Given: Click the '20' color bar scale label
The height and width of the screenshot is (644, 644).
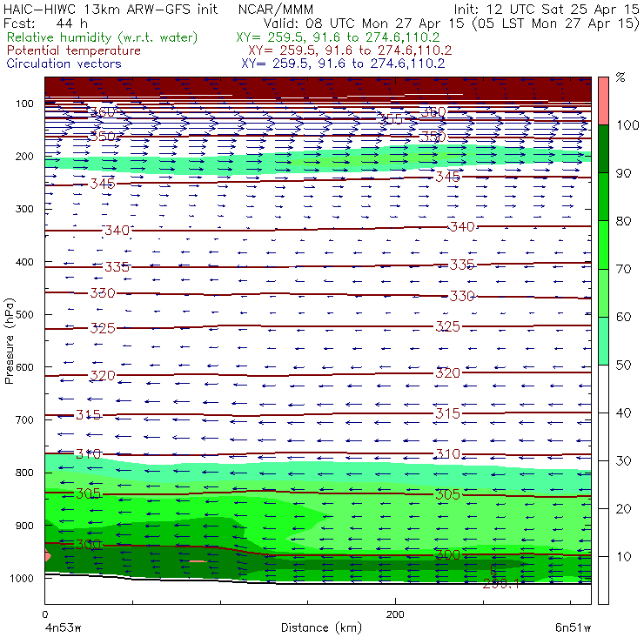Looking at the screenshot, I should click(623, 509).
